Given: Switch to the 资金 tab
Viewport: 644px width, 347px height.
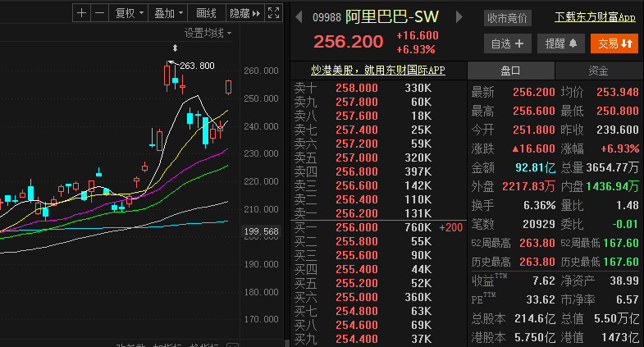Looking at the screenshot, I should click(x=598, y=71).
